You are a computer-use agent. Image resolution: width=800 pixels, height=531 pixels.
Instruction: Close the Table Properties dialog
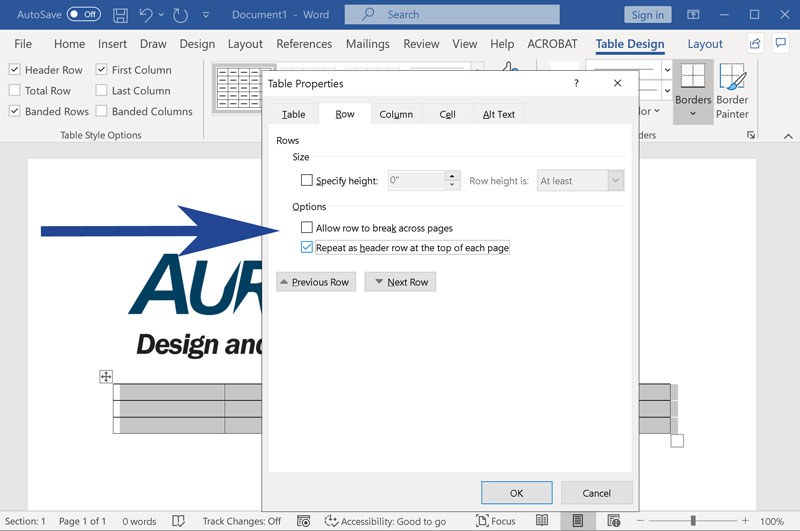click(617, 83)
